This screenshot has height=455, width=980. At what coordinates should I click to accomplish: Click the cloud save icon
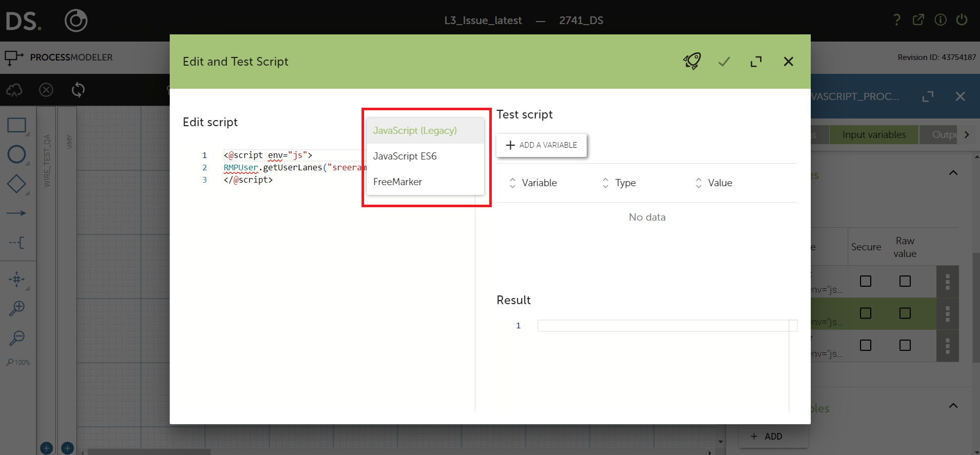click(x=14, y=90)
